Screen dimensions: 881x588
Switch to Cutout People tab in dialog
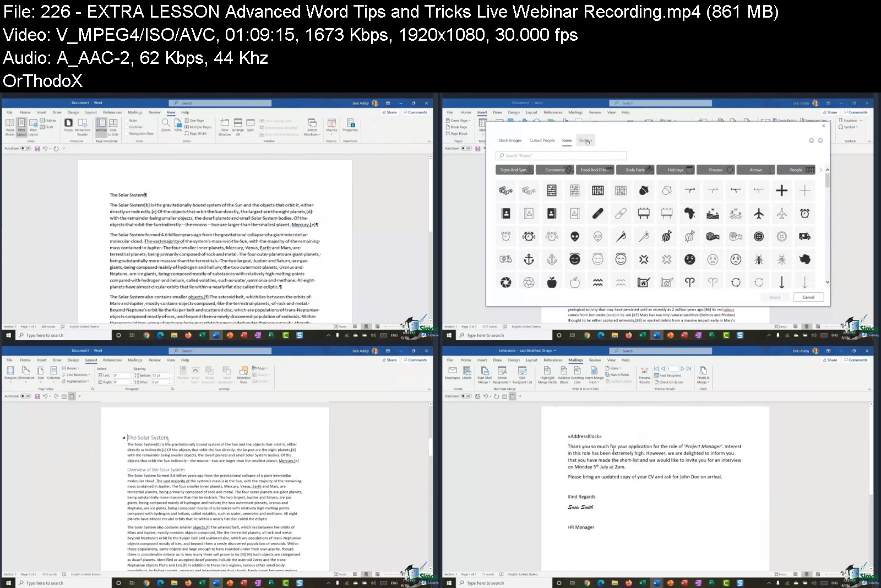coord(542,140)
